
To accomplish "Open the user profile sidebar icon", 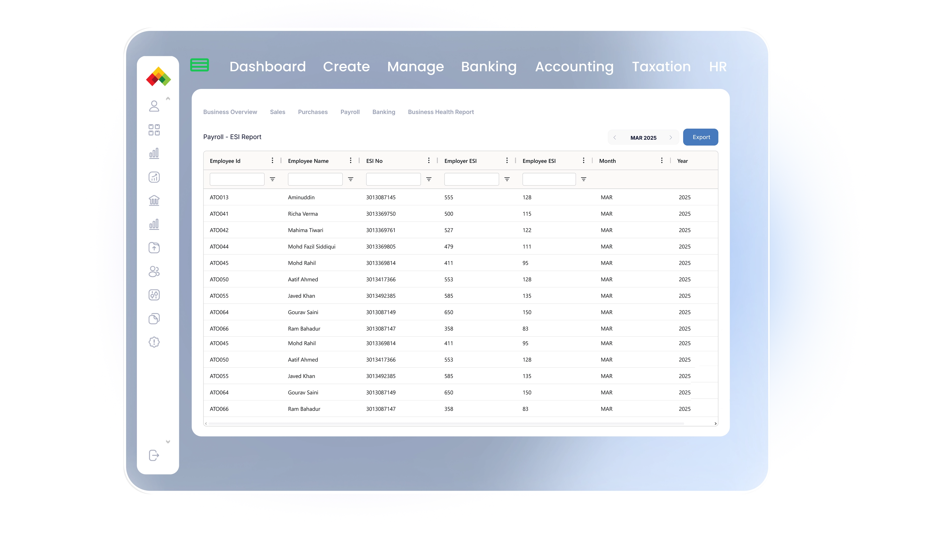I will coord(154,106).
